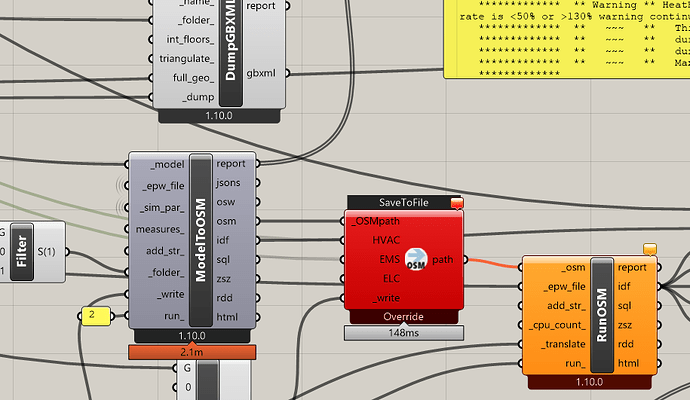Click the 2.1m profiler bar under ModelToOSM

[x=192, y=352]
